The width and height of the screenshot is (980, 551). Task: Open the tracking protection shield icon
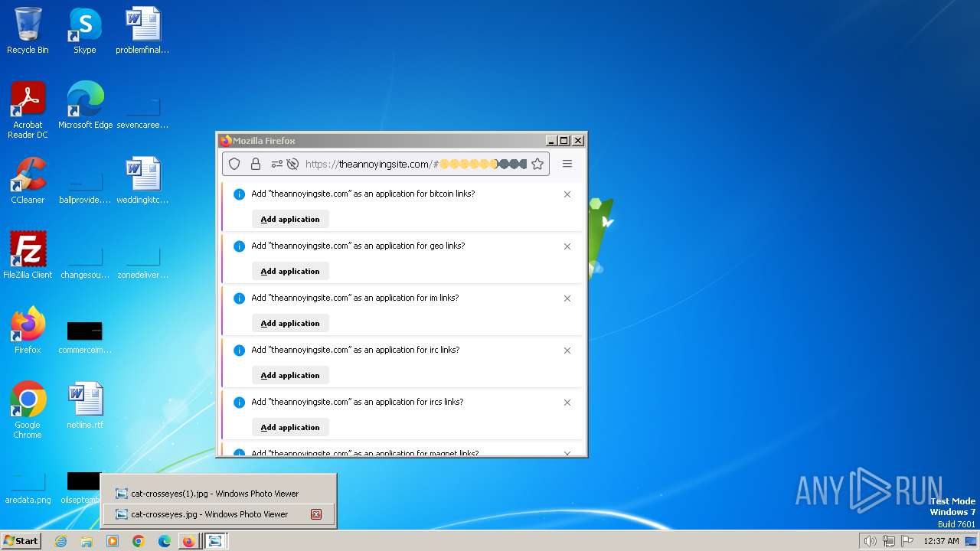[235, 164]
